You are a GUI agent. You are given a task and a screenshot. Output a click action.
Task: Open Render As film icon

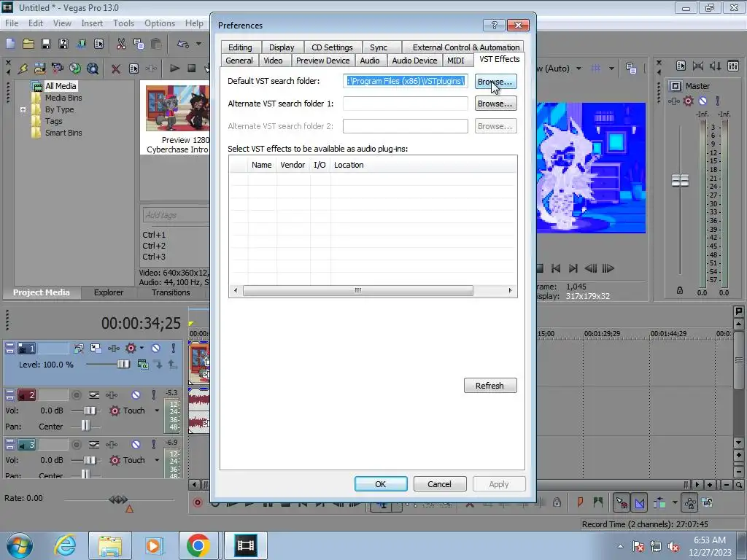point(82,44)
